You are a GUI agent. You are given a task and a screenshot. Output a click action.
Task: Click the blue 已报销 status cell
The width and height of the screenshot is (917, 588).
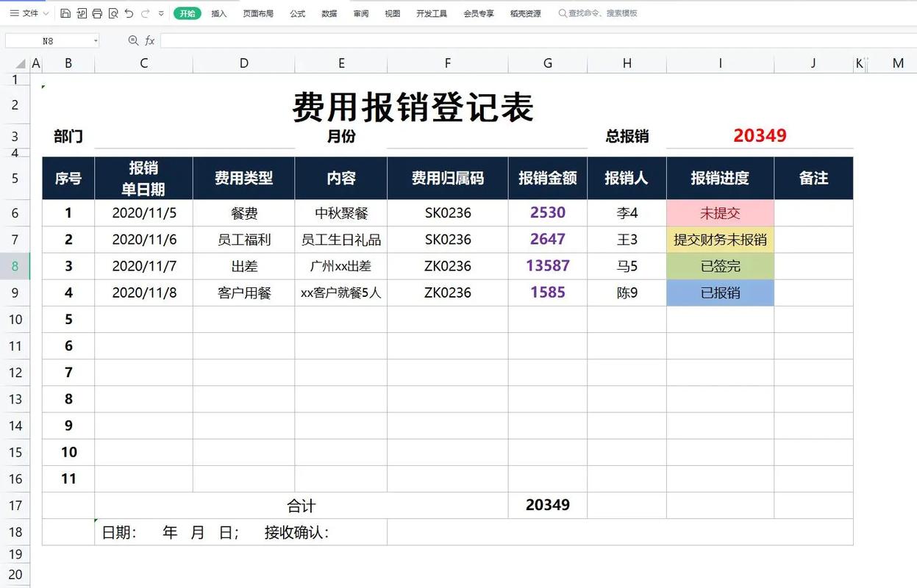720,293
